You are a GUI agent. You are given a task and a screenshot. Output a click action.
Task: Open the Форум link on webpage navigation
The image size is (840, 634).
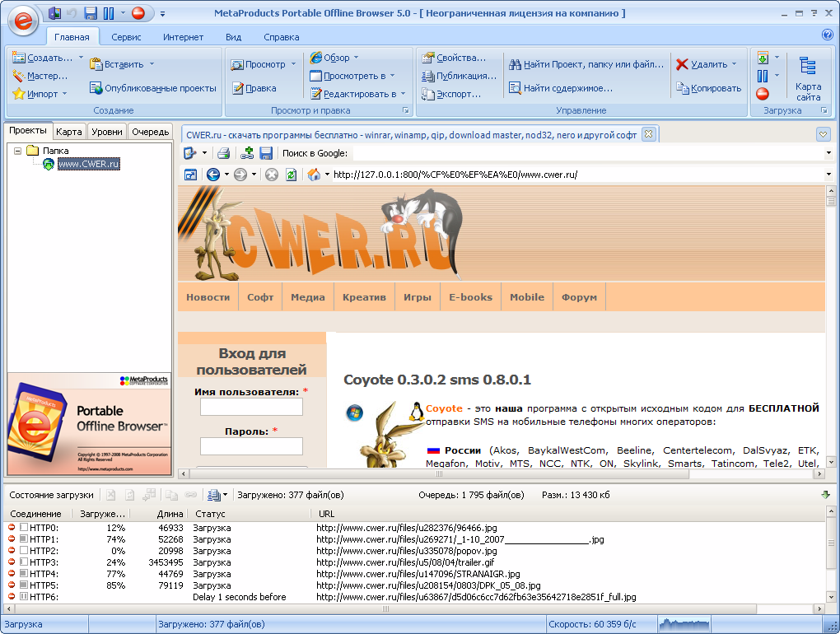(579, 297)
